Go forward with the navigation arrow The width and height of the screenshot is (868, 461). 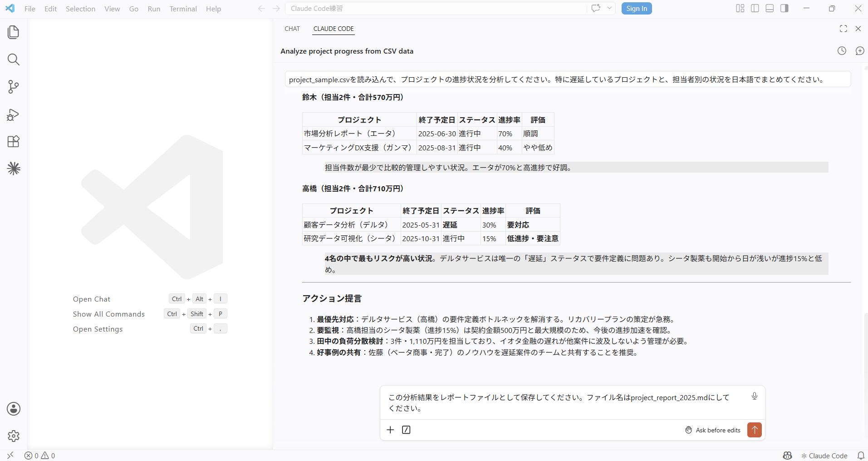point(276,9)
